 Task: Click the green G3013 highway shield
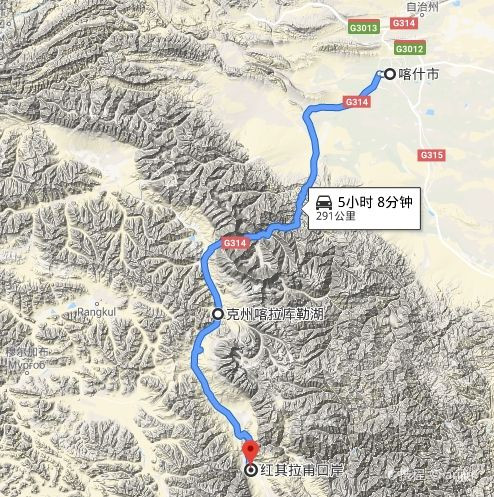coord(364,27)
